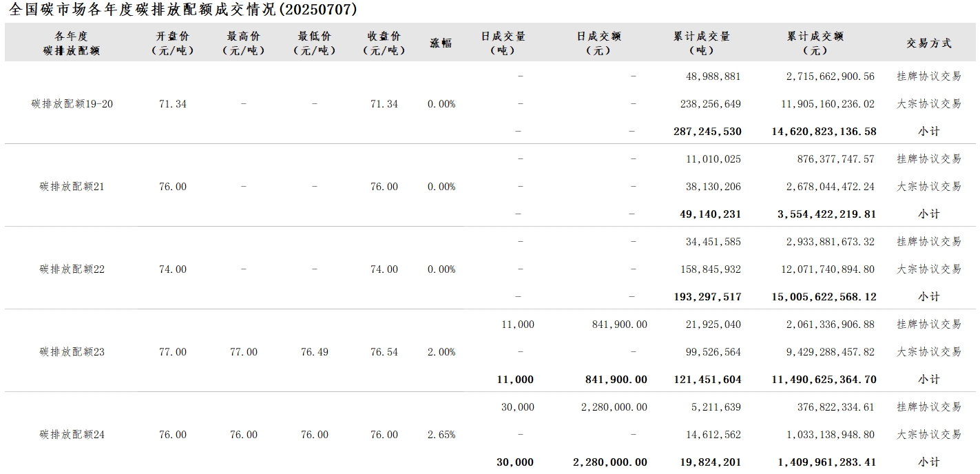Click the 日成交量 column header
980x474 pixels.
[x=503, y=43]
